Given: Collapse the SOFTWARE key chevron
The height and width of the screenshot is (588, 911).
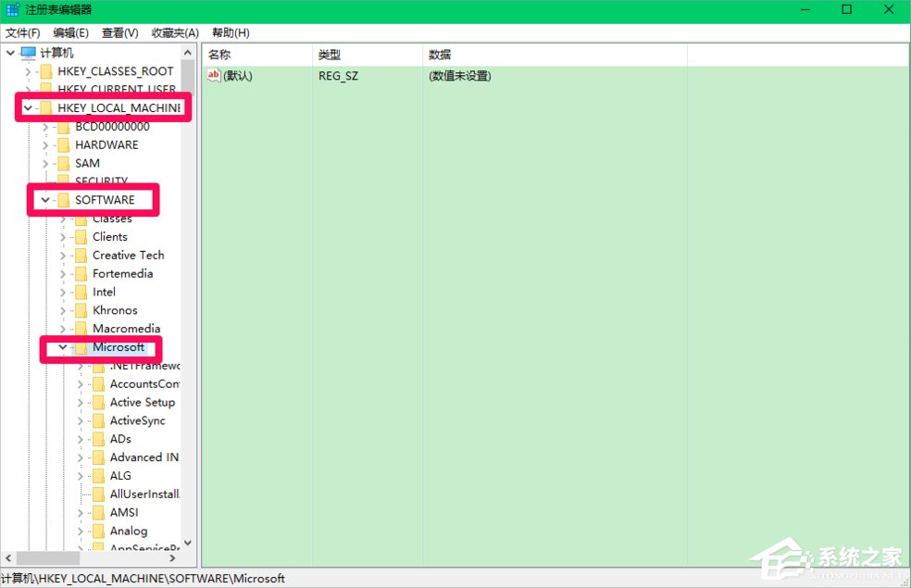Looking at the screenshot, I should tap(45, 199).
